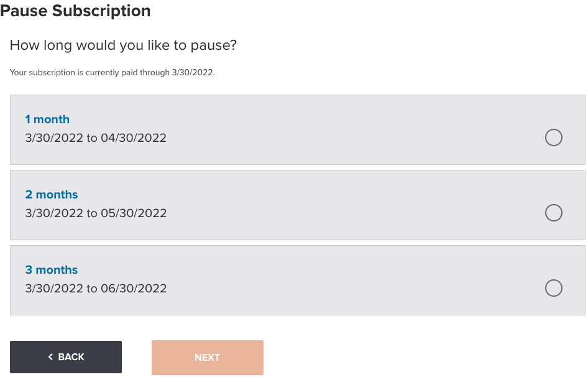Screen dimensions: 588x377
Task: Click the Pause Subscription heading
Action: pos(75,11)
